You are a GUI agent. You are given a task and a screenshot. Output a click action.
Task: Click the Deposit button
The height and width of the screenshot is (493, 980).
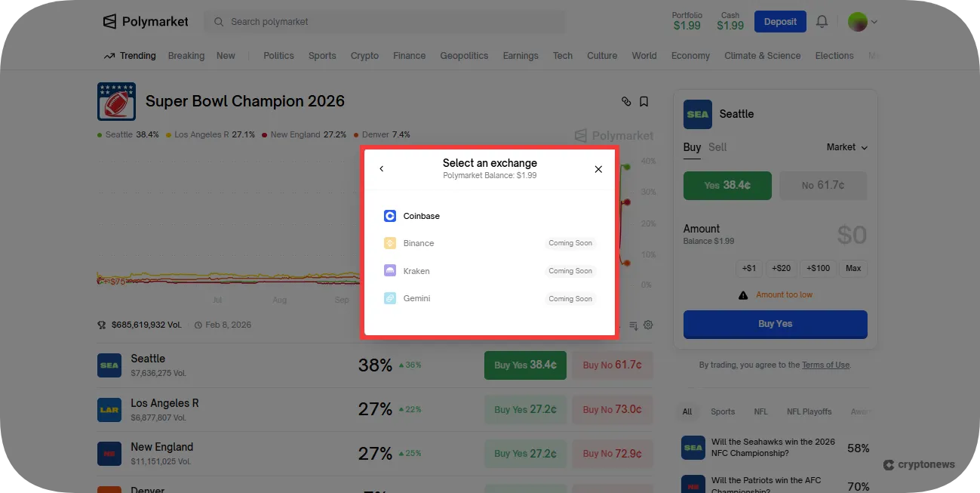tap(780, 21)
